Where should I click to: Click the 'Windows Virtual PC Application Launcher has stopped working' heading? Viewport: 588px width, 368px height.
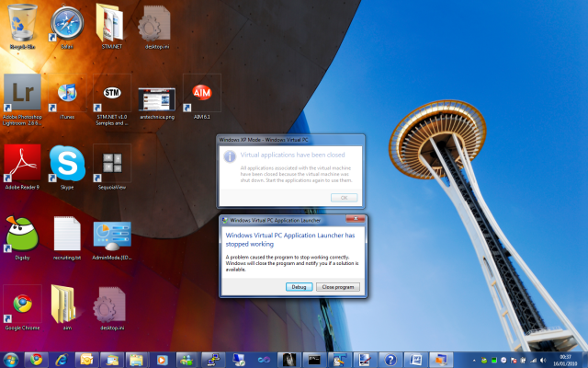[290, 239]
